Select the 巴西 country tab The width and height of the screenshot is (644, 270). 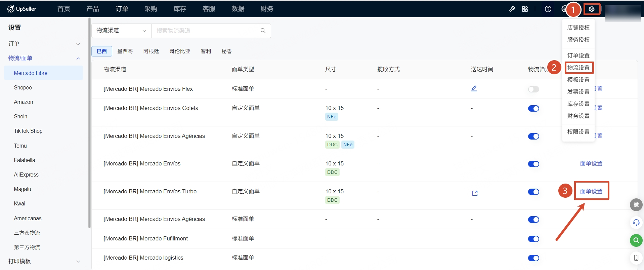click(x=102, y=51)
